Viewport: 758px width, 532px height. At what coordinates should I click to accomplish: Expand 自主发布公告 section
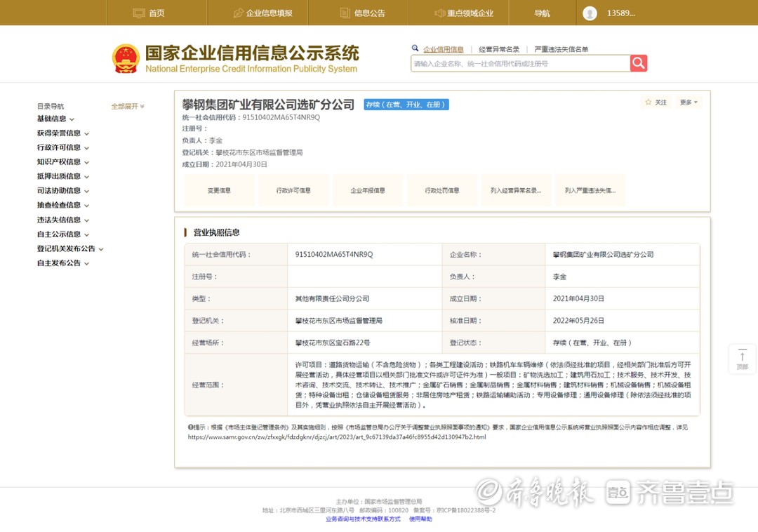pyautogui.click(x=63, y=263)
